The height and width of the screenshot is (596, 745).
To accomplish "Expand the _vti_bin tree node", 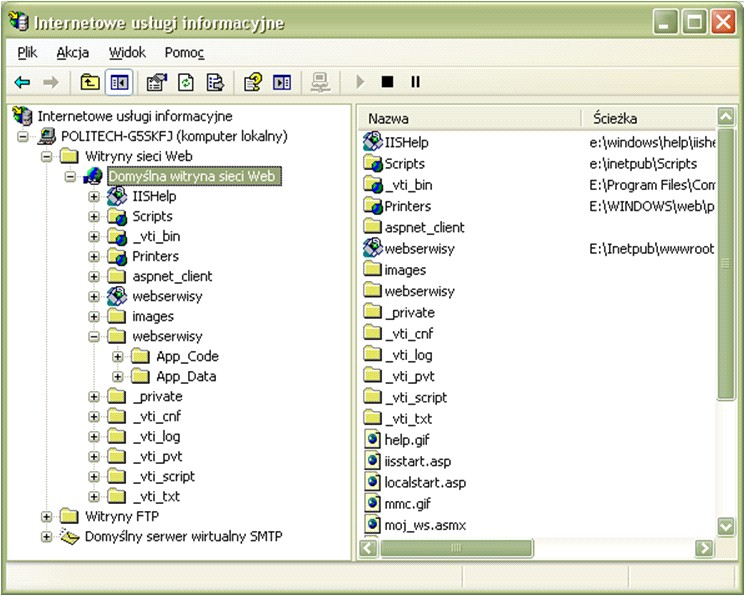I will 94,236.
